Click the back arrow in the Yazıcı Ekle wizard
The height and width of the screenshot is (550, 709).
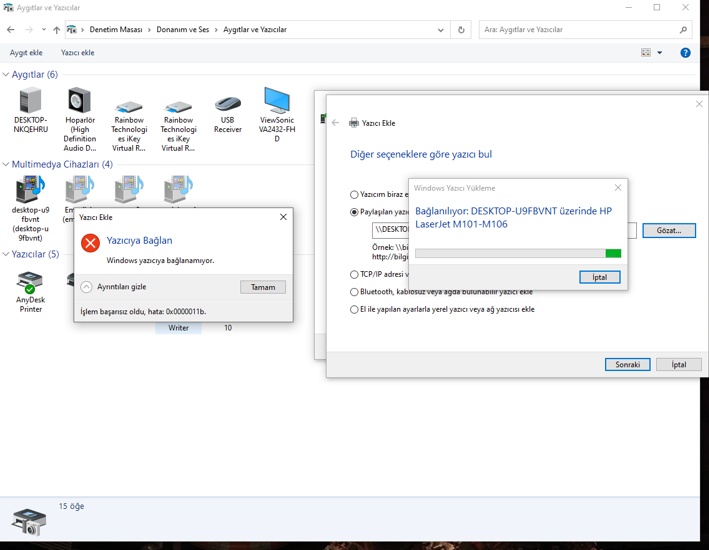(335, 123)
